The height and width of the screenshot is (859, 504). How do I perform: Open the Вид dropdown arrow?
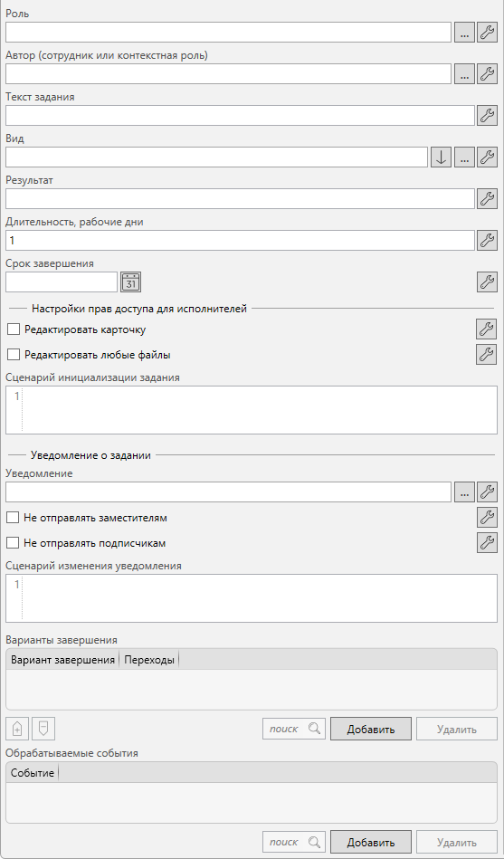pyautogui.click(x=442, y=157)
